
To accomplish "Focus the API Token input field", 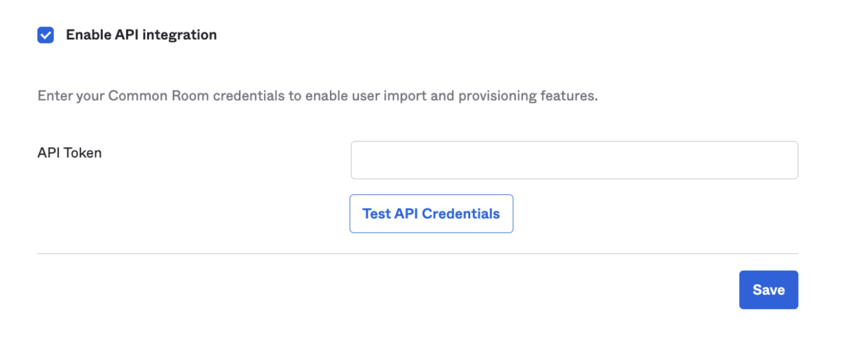I will [x=574, y=160].
